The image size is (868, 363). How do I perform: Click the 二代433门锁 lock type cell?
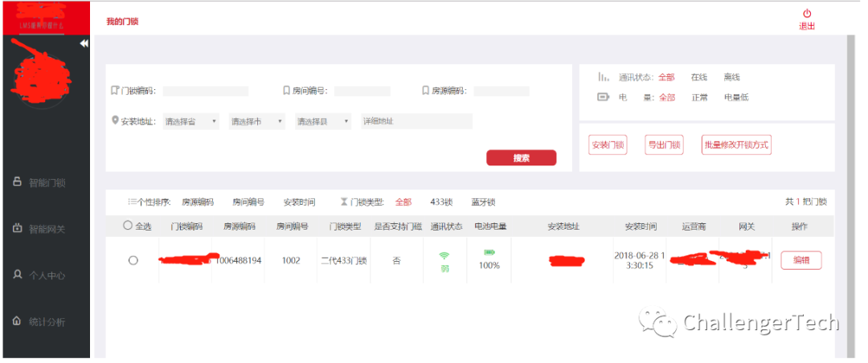coord(344,260)
